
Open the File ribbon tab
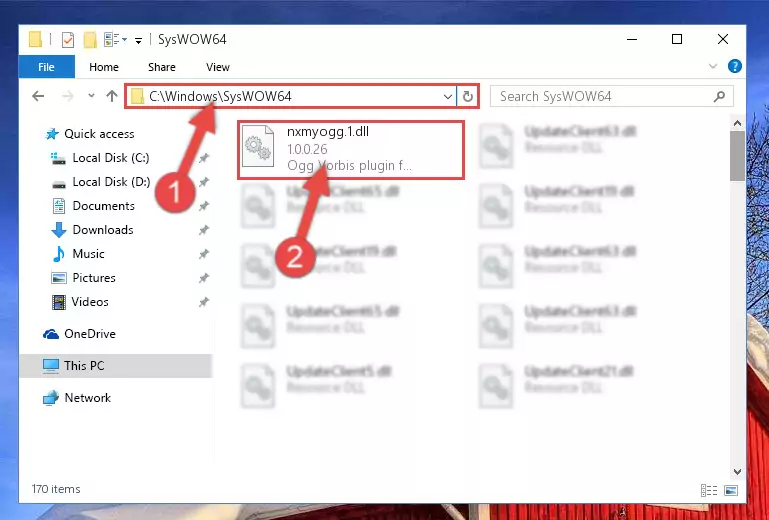click(47, 67)
